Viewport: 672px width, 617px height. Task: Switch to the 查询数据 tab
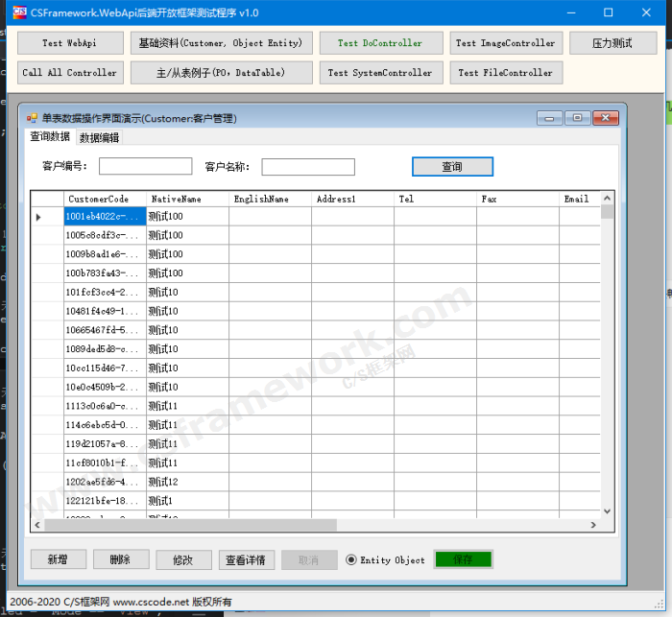[50, 136]
